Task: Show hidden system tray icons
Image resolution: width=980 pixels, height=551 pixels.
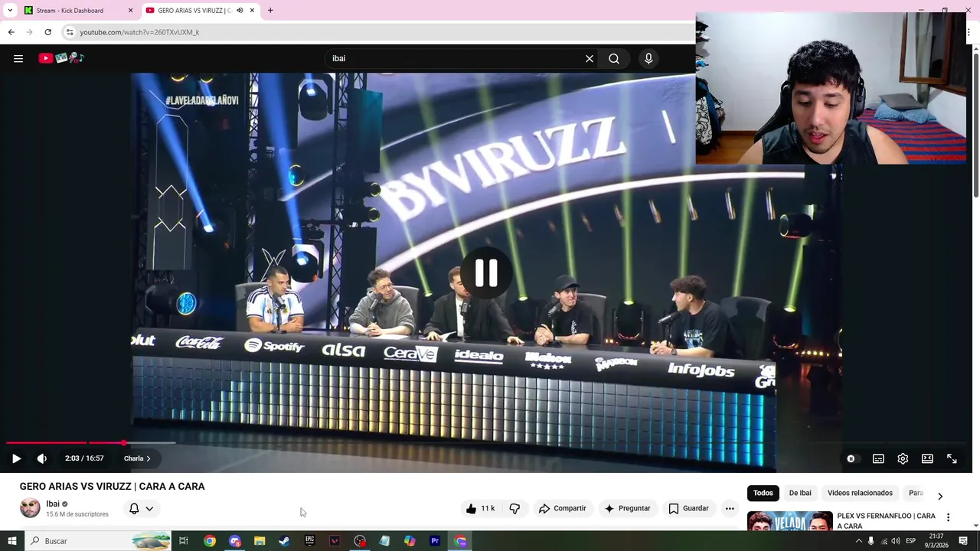Action: [x=858, y=541]
